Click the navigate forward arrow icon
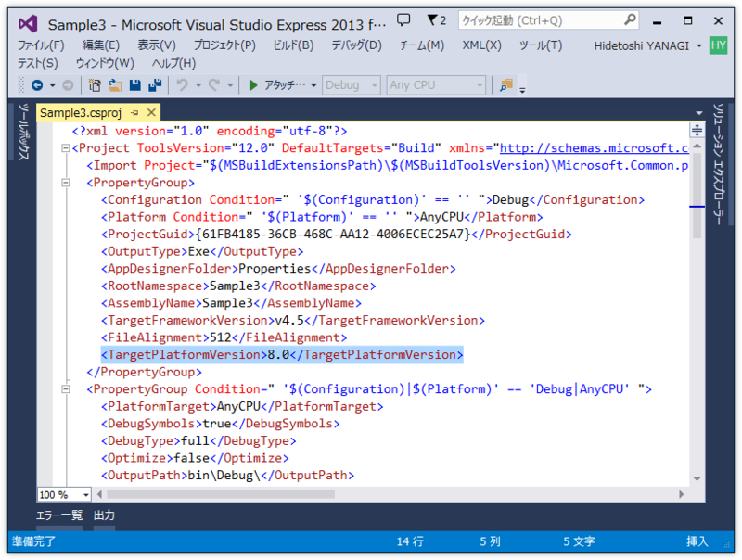 [68, 85]
